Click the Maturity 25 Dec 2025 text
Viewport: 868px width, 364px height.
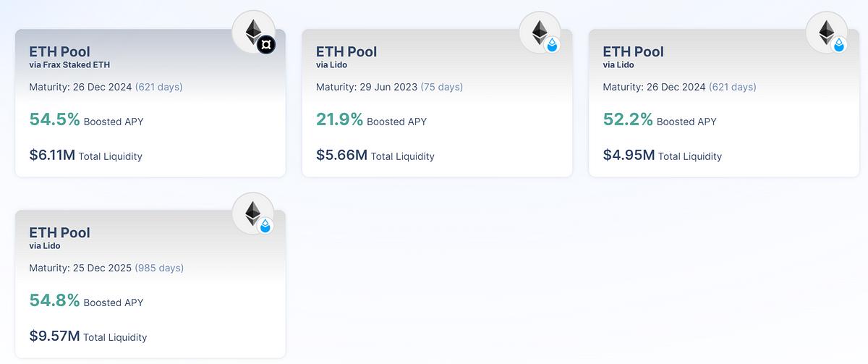tap(80, 268)
